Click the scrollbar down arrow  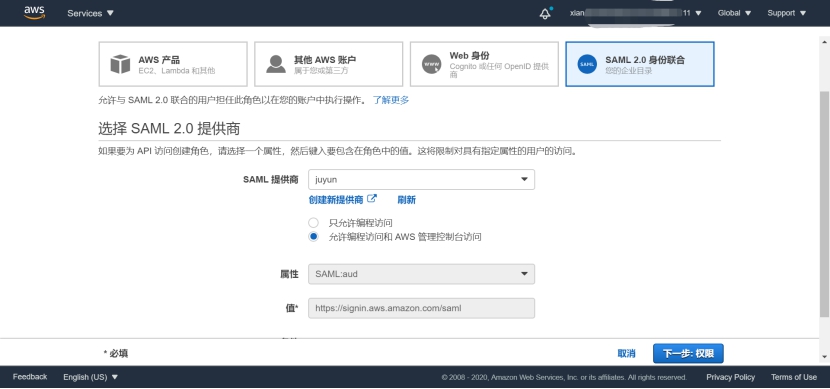[x=825, y=357]
